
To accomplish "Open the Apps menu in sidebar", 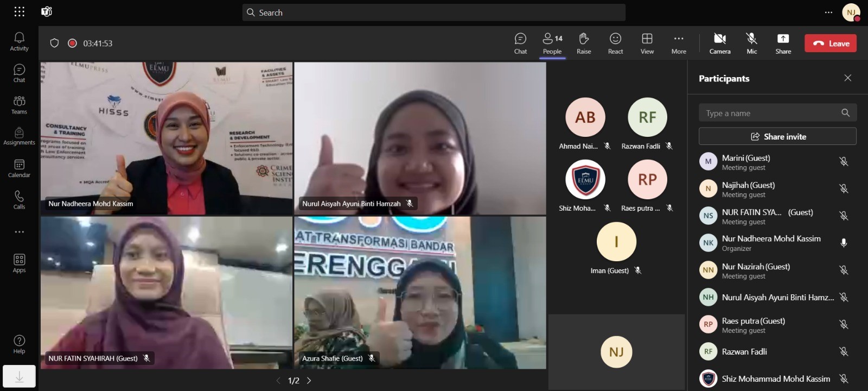I will click(19, 263).
